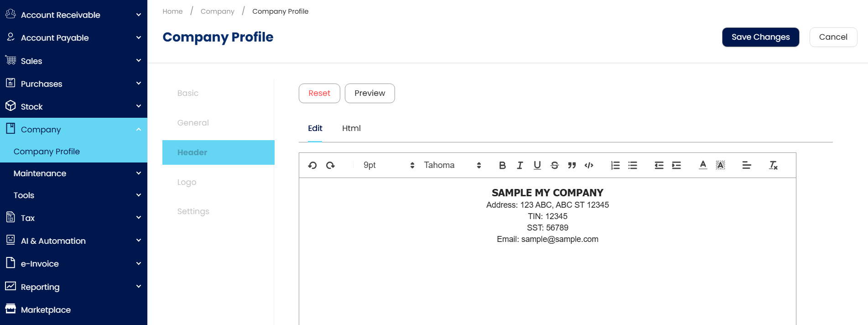Open the 9pt font size dropdown
Image resolution: width=868 pixels, height=325 pixels.
click(389, 165)
